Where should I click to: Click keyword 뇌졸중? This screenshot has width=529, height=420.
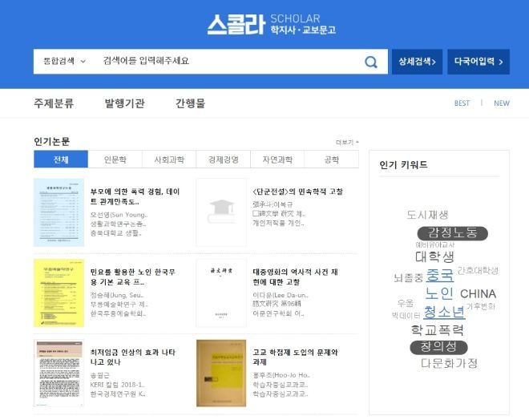408,278
